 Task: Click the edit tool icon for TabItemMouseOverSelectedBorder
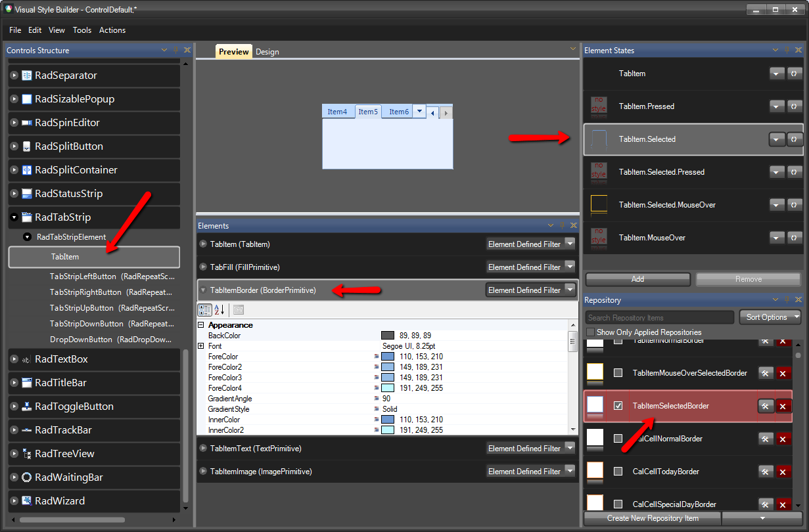tap(766, 373)
